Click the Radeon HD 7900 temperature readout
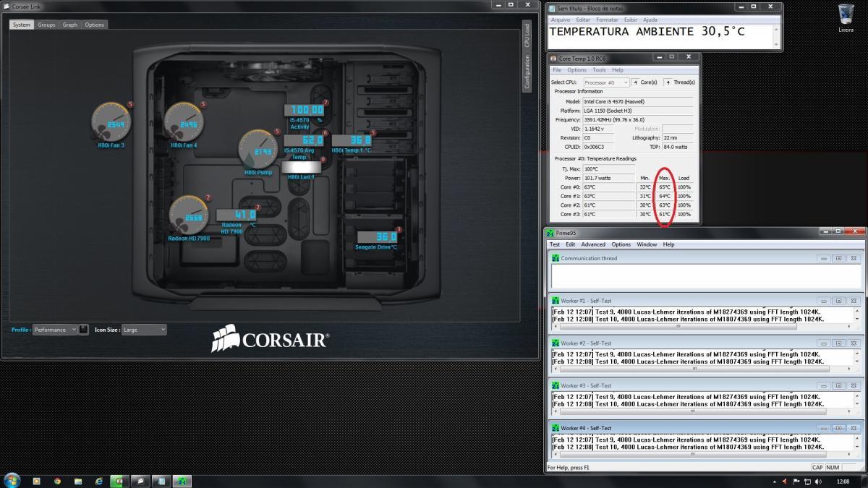Screen dimensions: 868x488 237,214
